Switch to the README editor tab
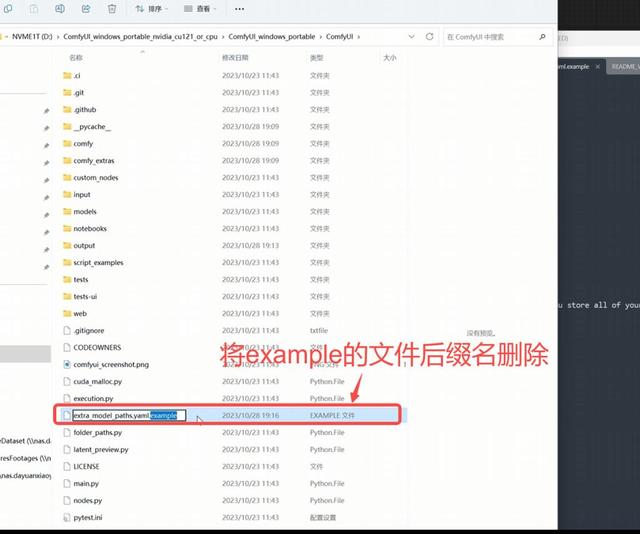 click(624, 66)
